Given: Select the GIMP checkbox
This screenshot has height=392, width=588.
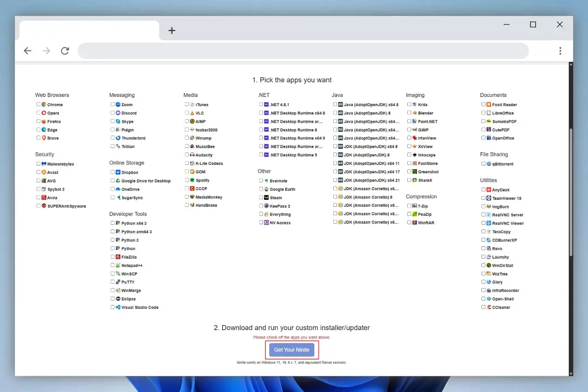Looking at the screenshot, I should click(409, 130).
